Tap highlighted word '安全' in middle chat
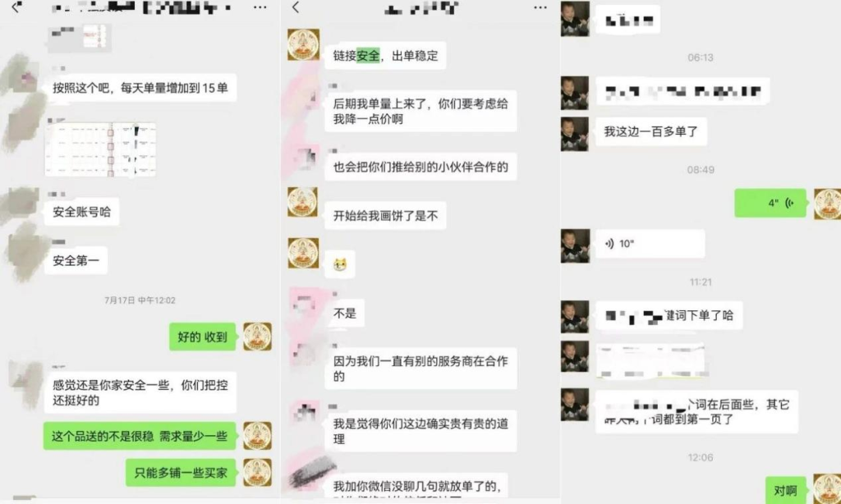 tap(368, 55)
